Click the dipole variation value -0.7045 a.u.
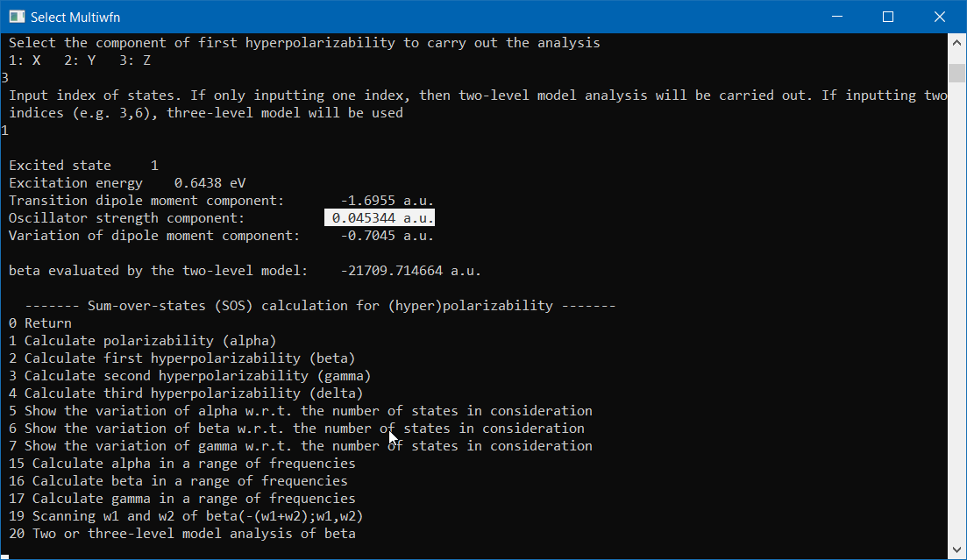The height and width of the screenshot is (560, 967). click(388, 236)
